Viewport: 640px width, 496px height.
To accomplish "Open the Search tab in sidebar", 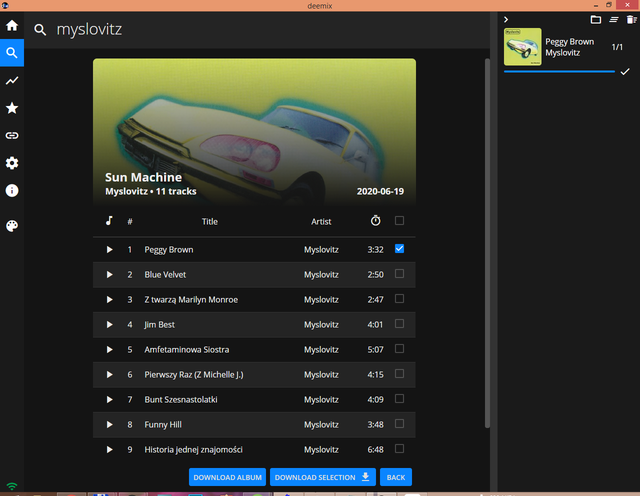I will (x=12, y=53).
